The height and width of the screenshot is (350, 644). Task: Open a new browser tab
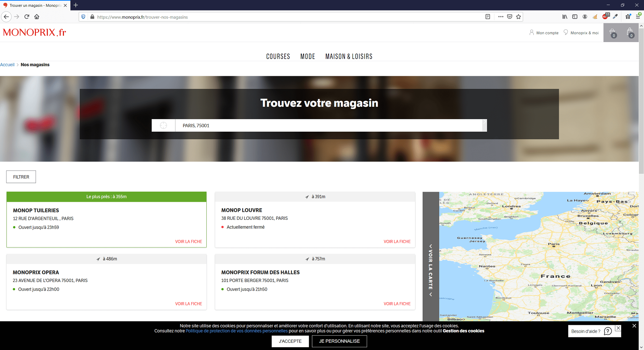(75, 5)
